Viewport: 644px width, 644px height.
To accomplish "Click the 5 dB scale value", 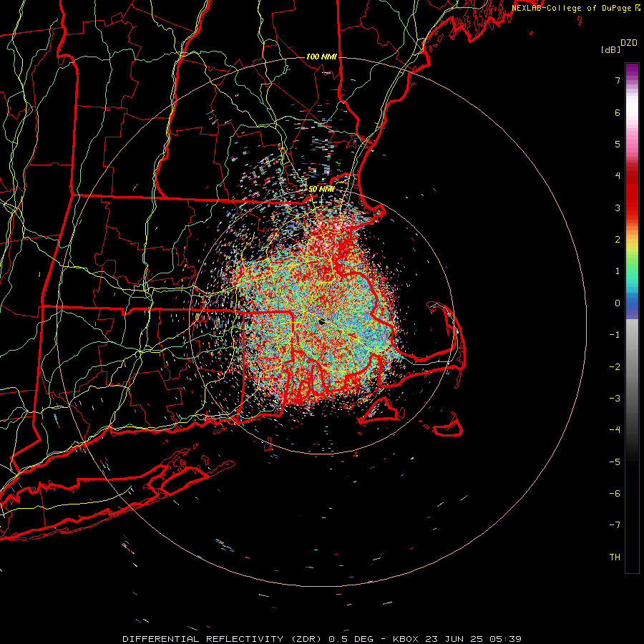I will pyautogui.click(x=618, y=144).
